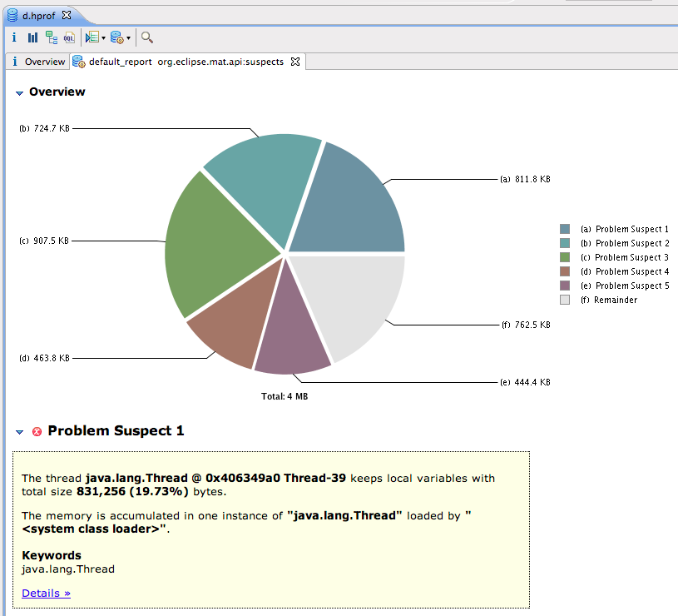
Task: Close the default_report suspects tab
Action: click(x=295, y=62)
